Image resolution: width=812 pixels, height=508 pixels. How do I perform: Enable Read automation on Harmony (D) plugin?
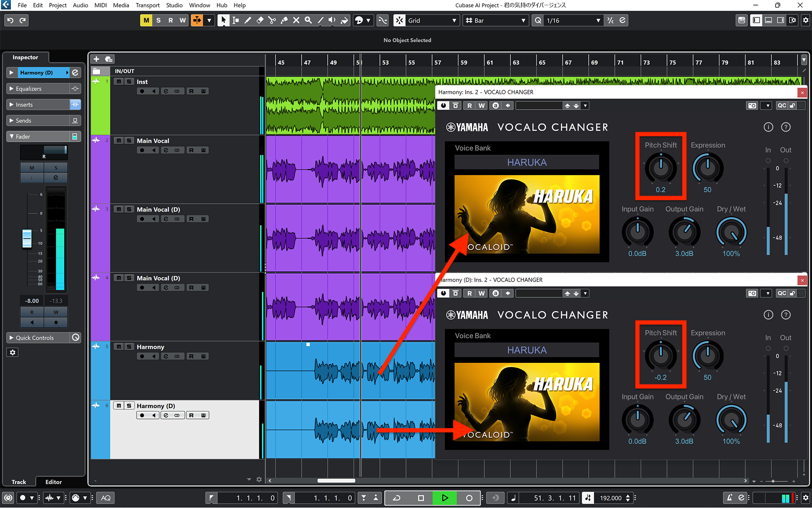click(x=469, y=293)
